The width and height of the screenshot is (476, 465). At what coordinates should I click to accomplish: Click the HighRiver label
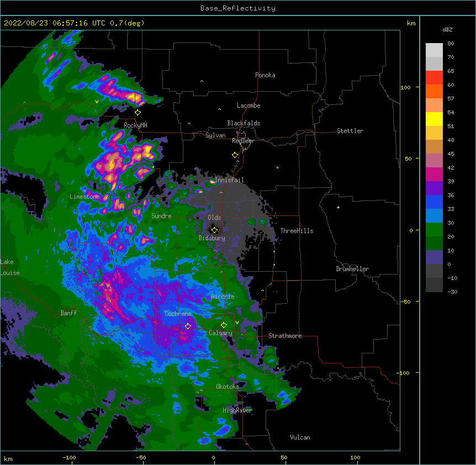[237, 410]
